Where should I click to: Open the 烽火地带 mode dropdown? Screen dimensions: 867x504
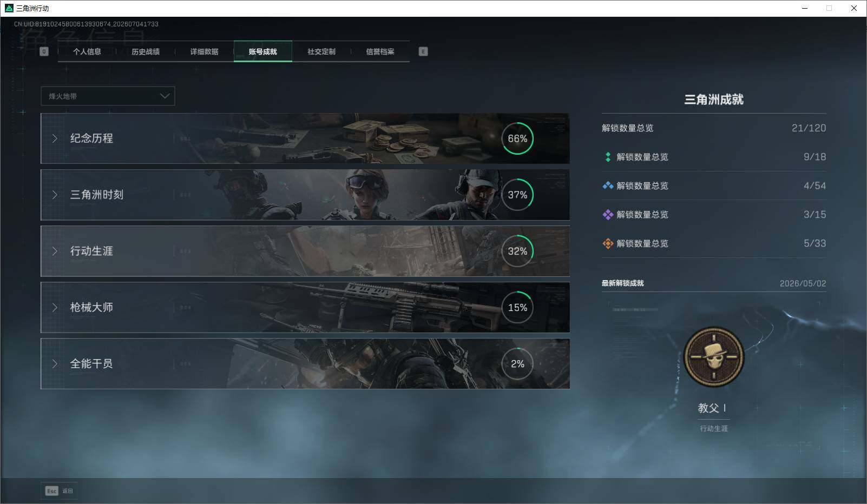(x=108, y=96)
